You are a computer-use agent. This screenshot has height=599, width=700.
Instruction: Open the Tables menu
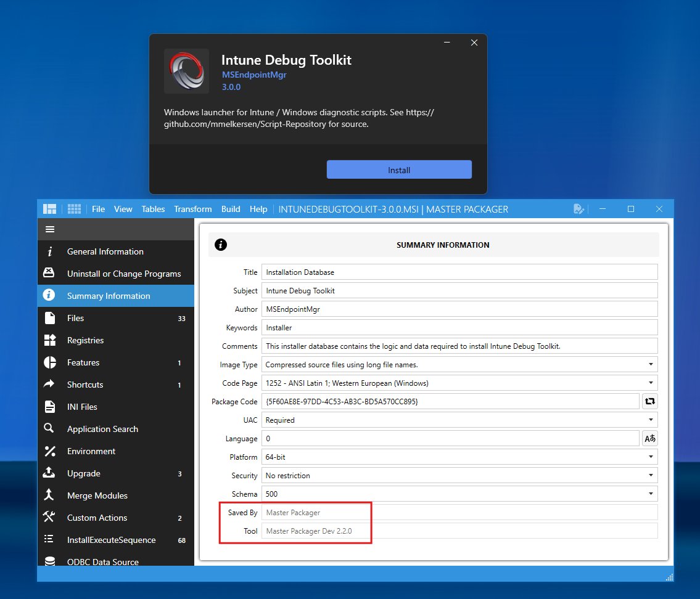click(153, 209)
